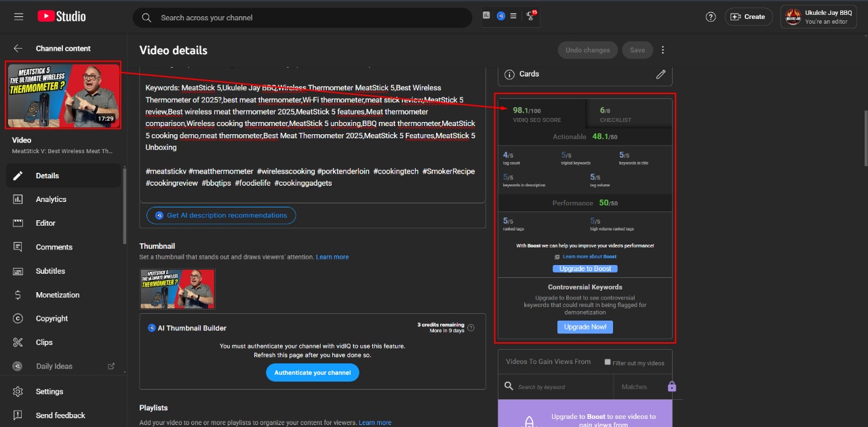Open the Details section
This screenshot has height=427, width=868.
tap(62, 176)
